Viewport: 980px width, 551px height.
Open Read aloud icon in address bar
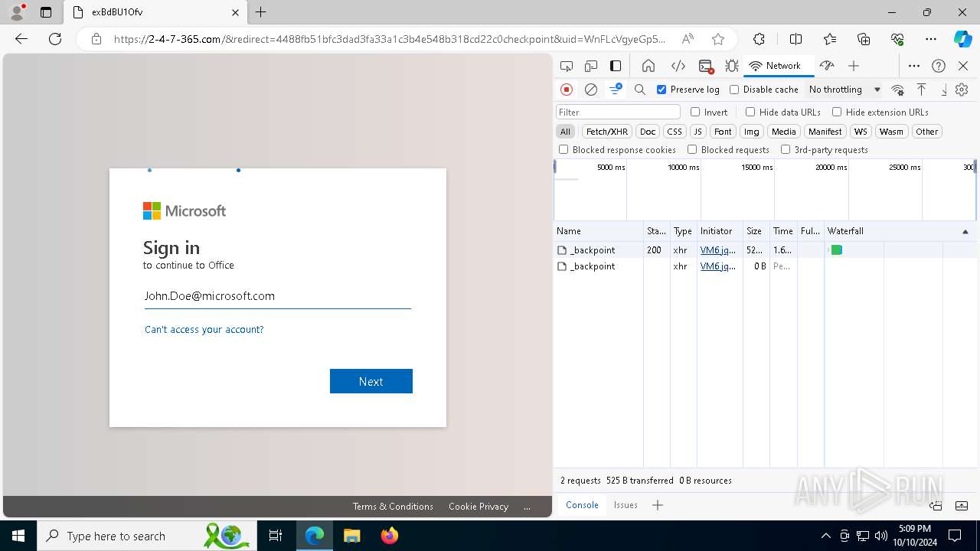[x=688, y=39]
